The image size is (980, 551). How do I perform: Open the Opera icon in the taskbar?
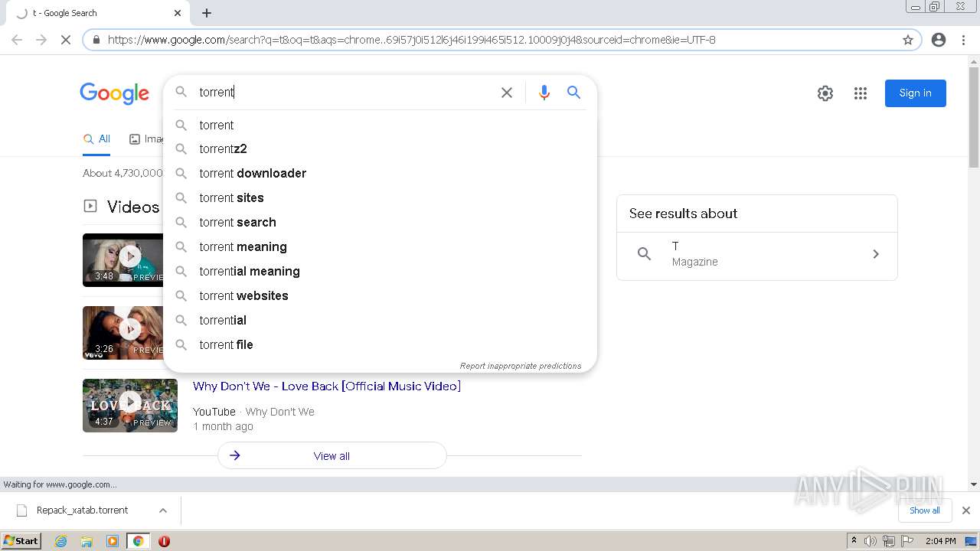click(164, 541)
